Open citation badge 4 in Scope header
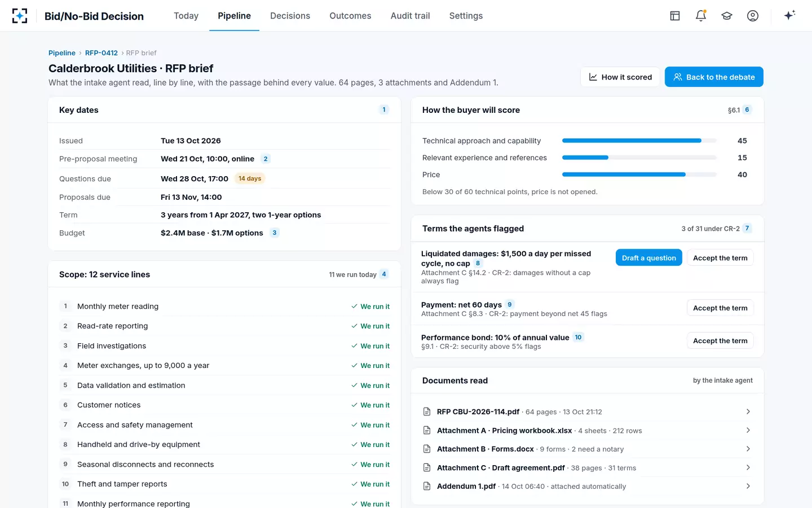This screenshot has height=508, width=812. tap(384, 274)
